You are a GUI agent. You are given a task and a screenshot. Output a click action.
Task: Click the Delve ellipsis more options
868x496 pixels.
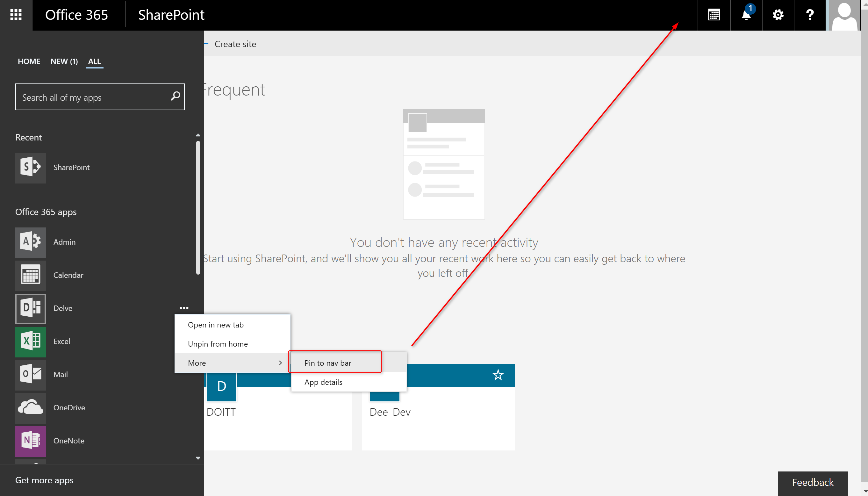[184, 308]
